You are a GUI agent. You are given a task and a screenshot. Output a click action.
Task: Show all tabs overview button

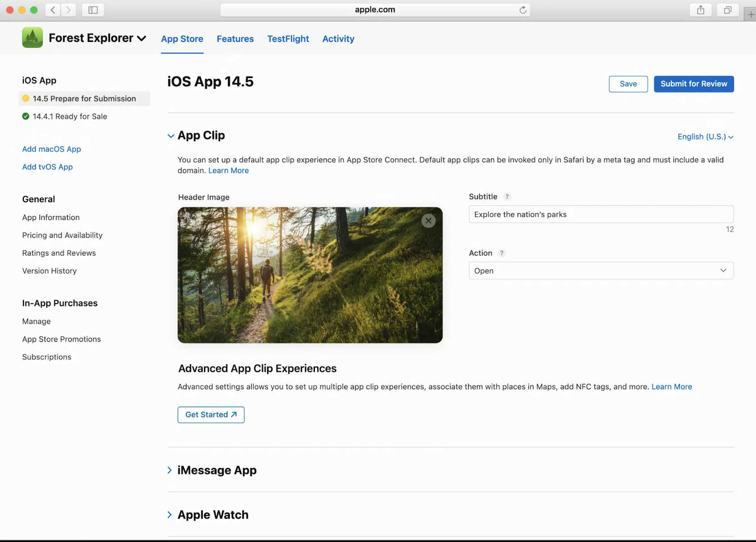tap(728, 10)
